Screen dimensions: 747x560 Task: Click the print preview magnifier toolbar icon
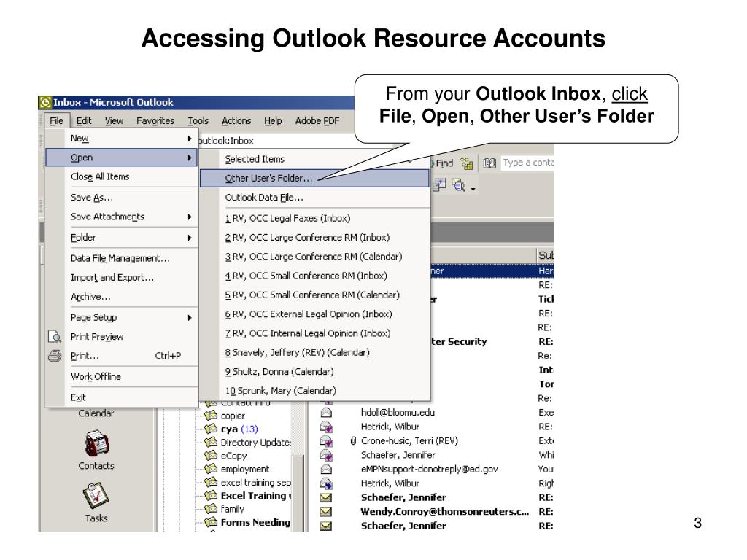[x=459, y=185]
